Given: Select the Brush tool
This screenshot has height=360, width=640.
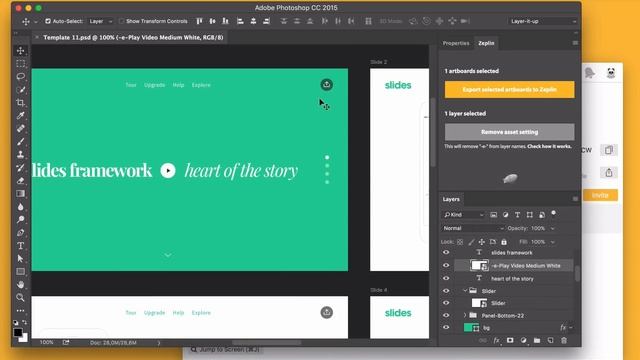Looking at the screenshot, I should click(20, 142).
